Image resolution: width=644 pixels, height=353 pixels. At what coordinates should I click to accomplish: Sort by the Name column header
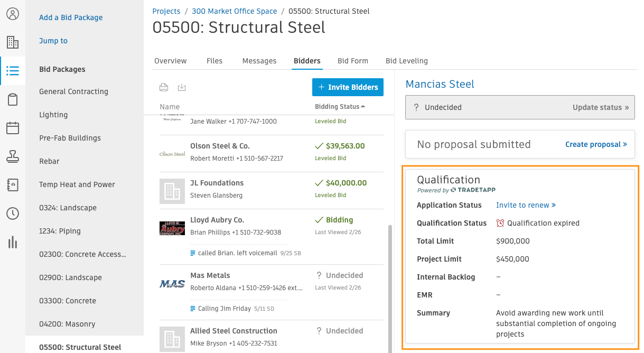pyautogui.click(x=170, y=107)
